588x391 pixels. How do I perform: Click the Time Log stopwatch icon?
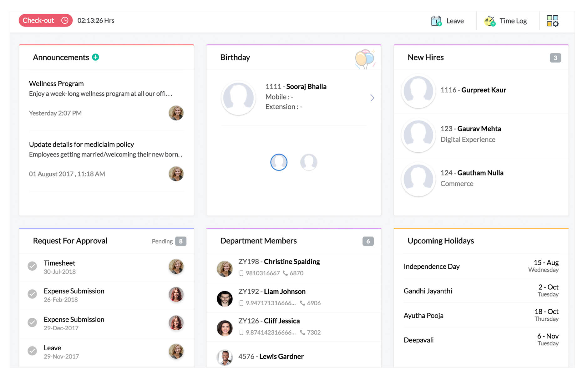click(x=490, y=21)
